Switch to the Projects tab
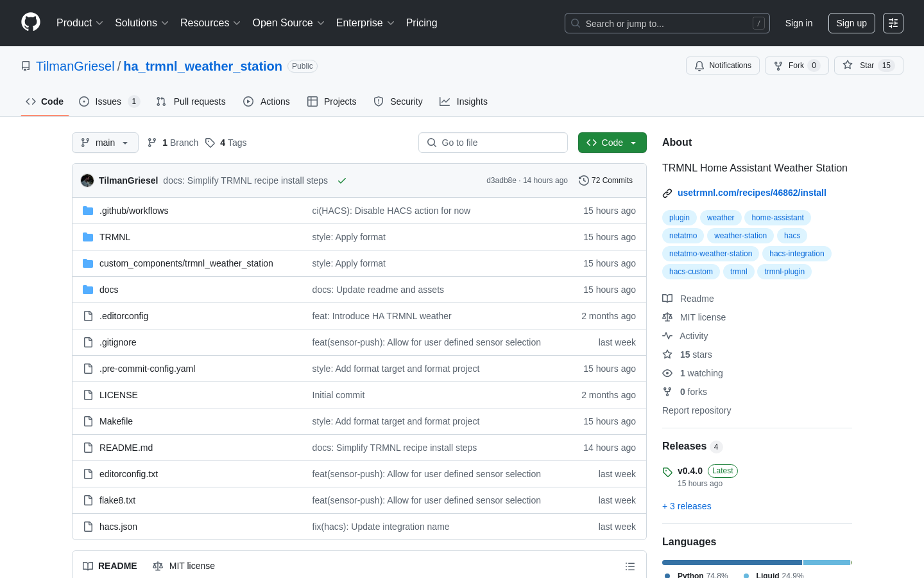 332,101
